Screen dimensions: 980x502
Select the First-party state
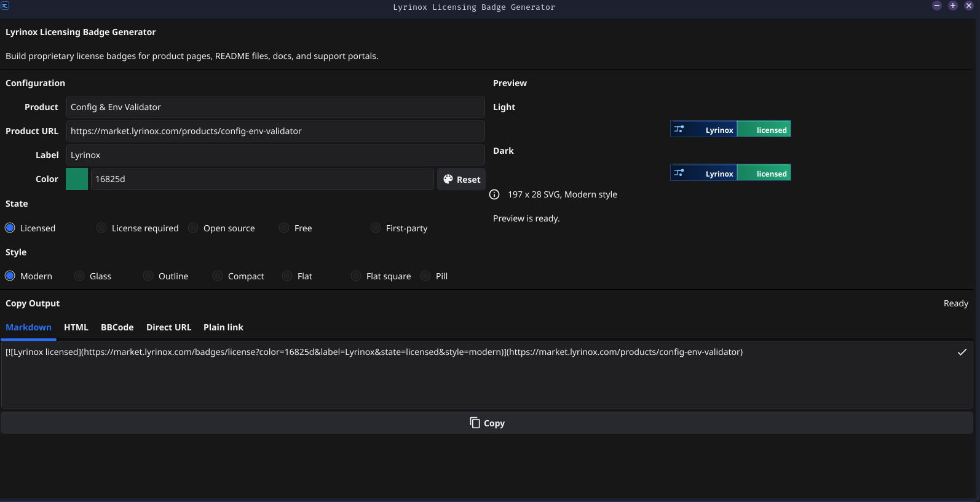(399, 228)
